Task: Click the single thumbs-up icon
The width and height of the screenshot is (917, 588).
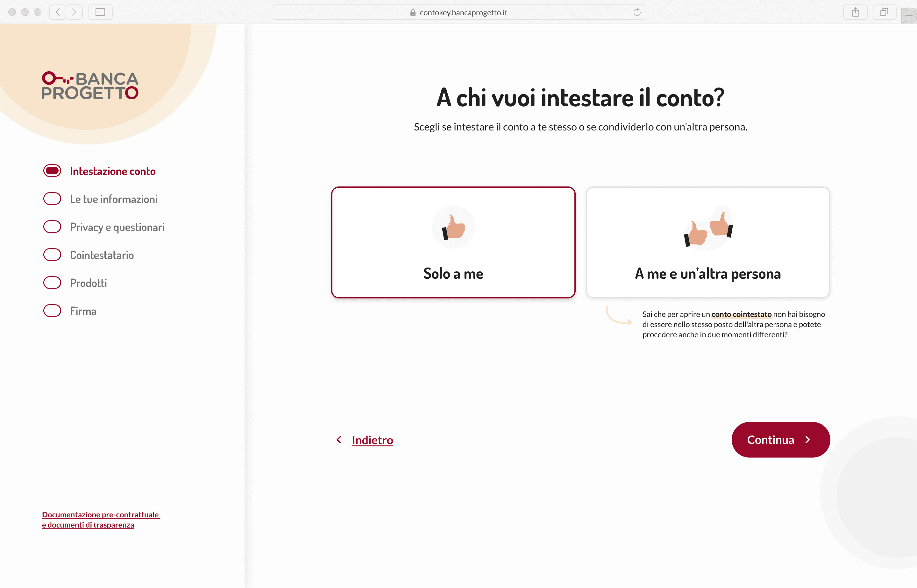Action: (453, 227)
